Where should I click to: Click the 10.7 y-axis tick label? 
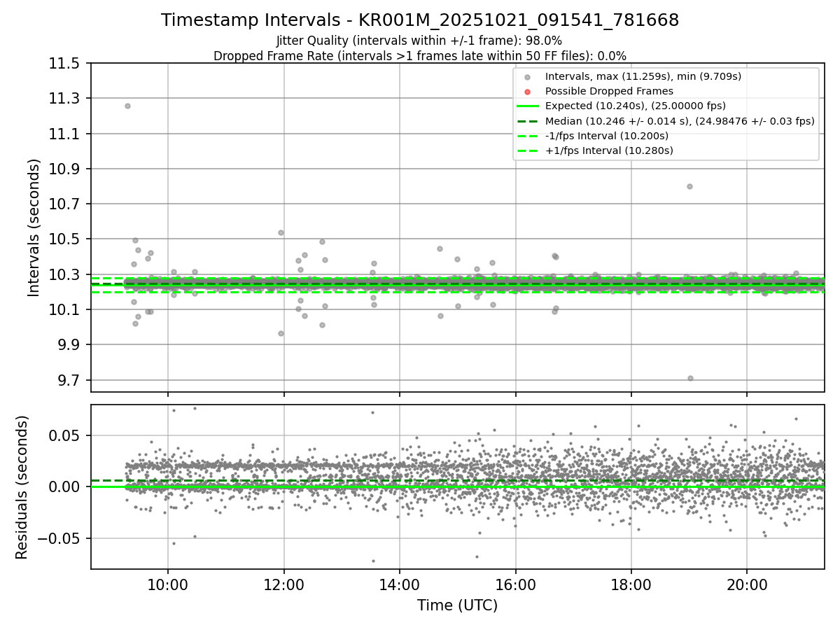coord(66,204)
